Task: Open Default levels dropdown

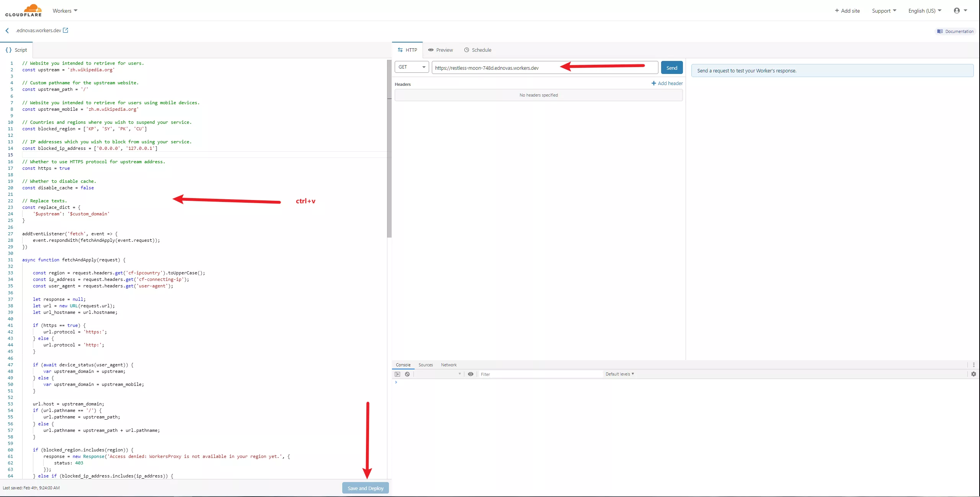Action: tap(619, 374)
